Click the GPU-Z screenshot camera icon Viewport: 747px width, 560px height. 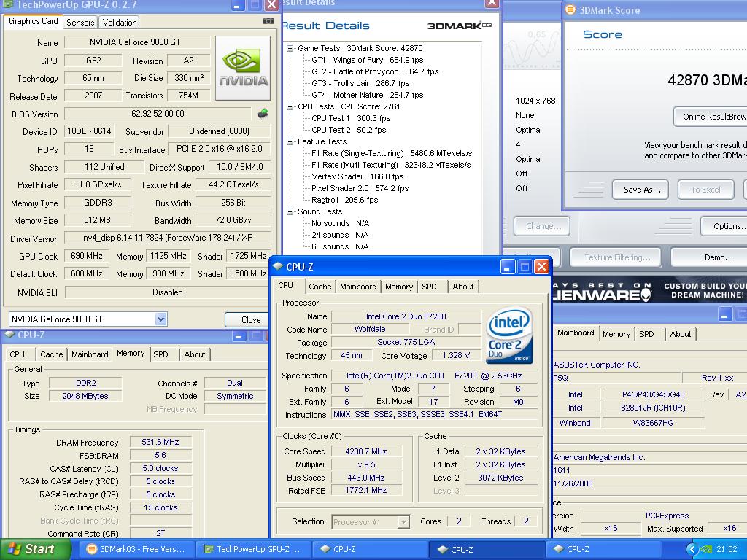pos(268,21)
